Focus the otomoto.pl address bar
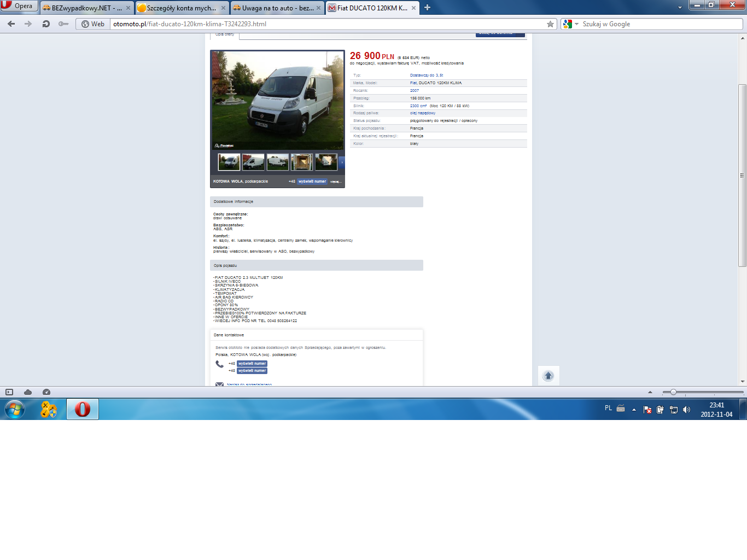747x560 pixels. pos(328,24)
